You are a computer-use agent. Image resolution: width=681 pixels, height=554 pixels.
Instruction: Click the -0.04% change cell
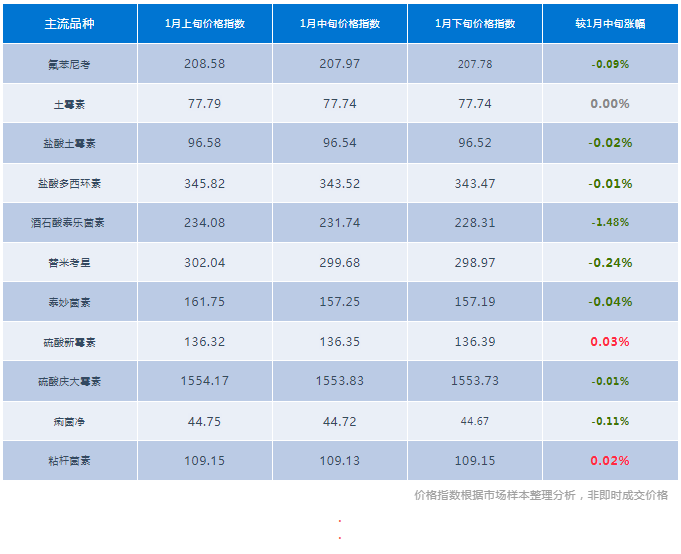click(610, 302)
